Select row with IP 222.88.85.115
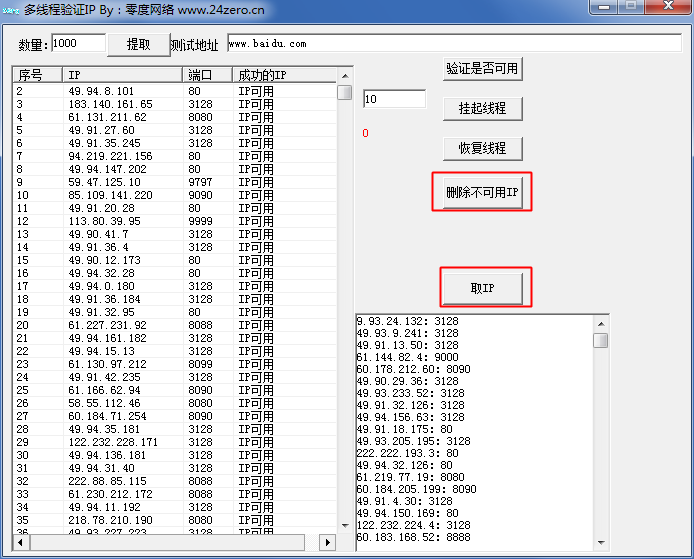The height and width of the screenshot is (559, 694). tap(175, 481)
